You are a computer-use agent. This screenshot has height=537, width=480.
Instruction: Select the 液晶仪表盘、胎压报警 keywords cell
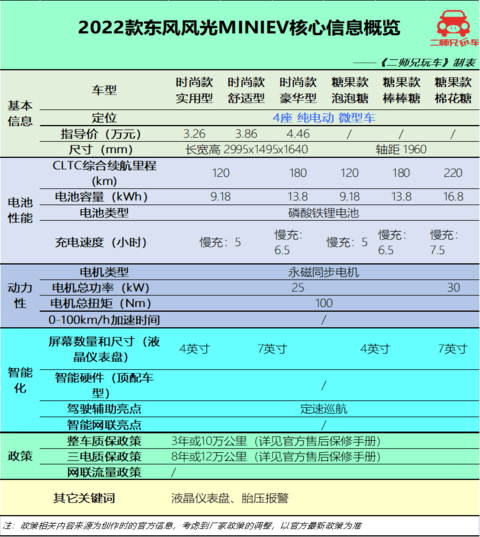(230, 498)
